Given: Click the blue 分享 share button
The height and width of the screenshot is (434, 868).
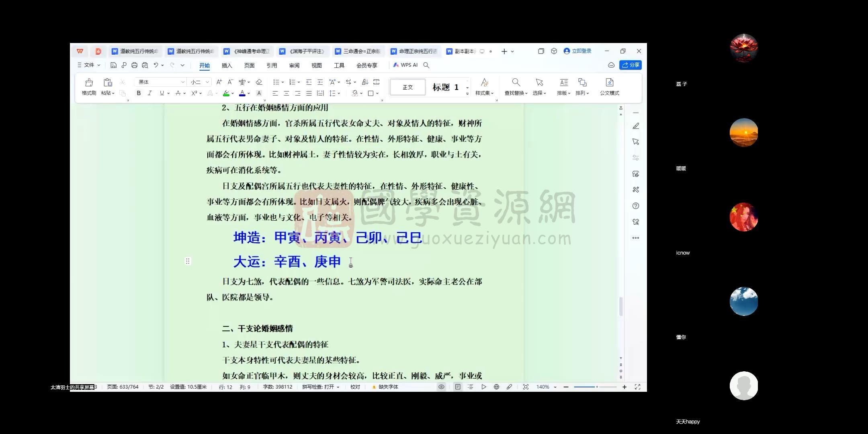Looking at the screenshot, I should pyautogui.click(x=630, y=65).
